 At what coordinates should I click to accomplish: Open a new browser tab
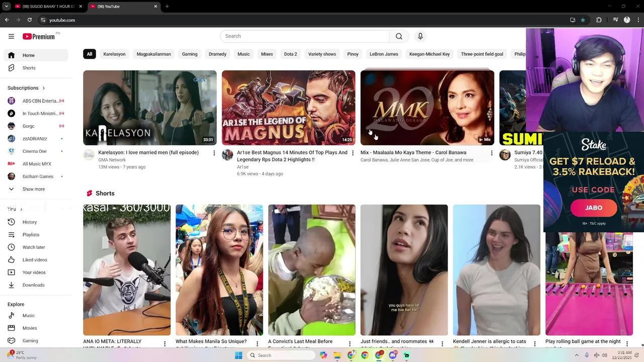167,7
